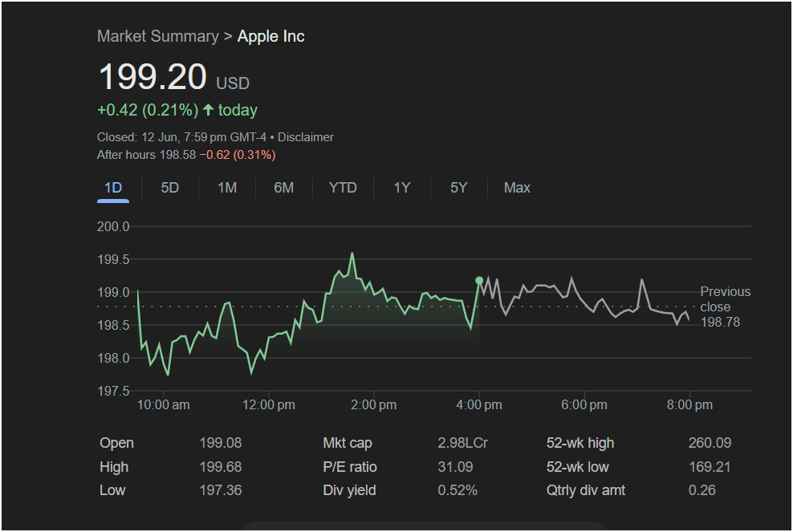
Task: Select the Max range tab
Action: tap(517, 188)
